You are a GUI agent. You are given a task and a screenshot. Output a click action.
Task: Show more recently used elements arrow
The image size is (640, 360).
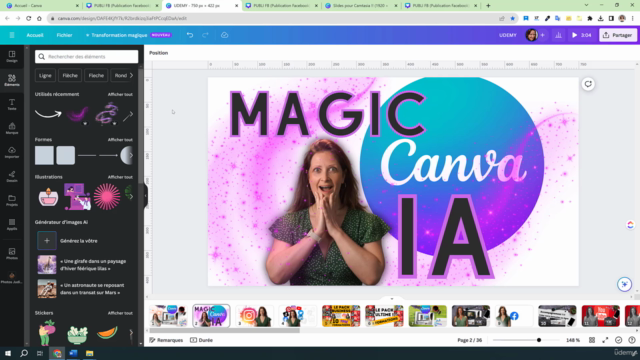coord(131,115)
